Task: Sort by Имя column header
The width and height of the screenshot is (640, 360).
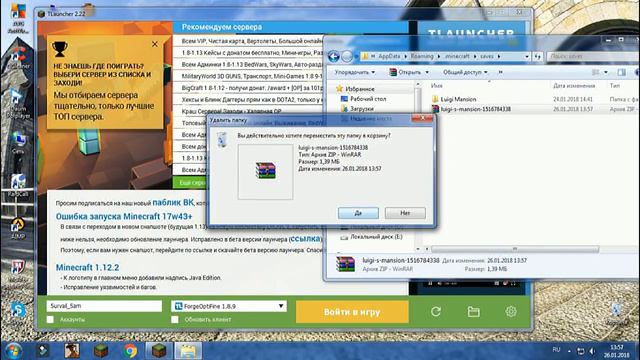Action: (436, 86)
